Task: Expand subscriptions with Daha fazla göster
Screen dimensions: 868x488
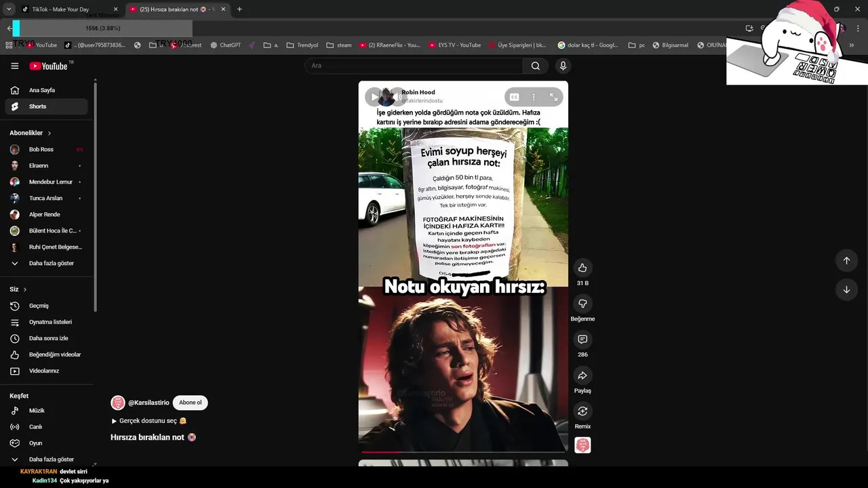Action: [x=46, y=263]
